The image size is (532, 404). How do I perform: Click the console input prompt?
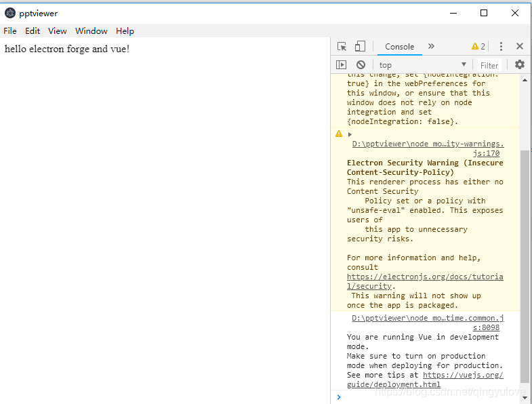[x=426, y=397]
